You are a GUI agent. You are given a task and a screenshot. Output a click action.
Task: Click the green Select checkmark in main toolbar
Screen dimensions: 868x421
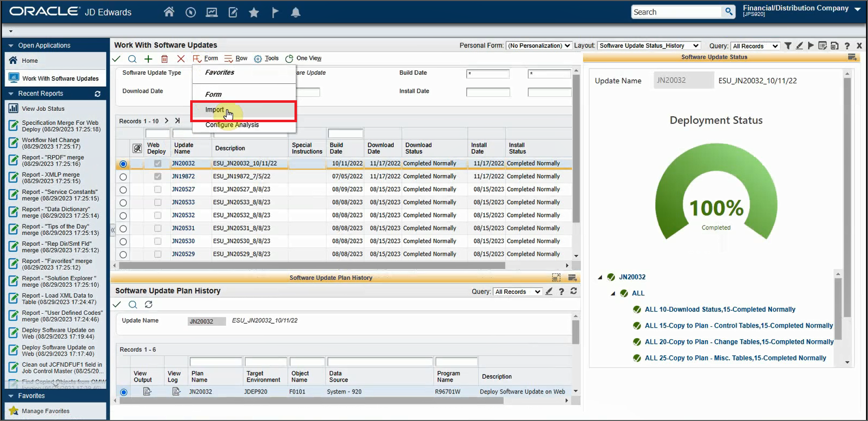point(116,59)
